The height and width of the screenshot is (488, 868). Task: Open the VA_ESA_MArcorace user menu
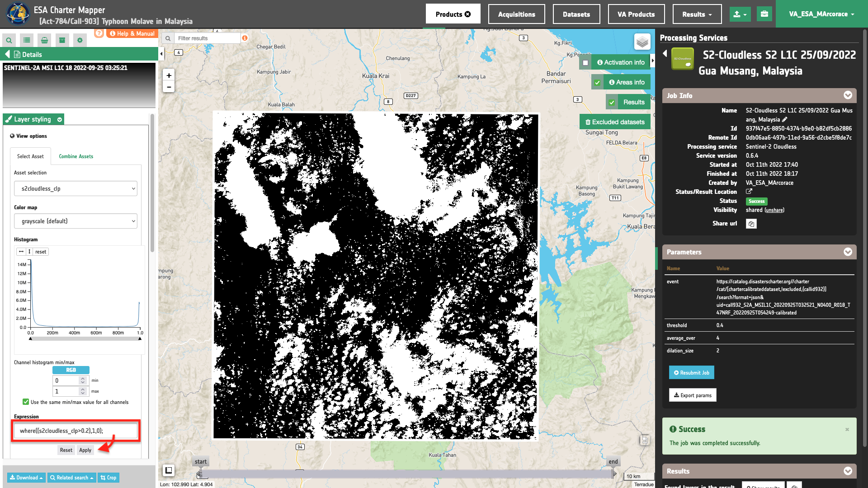[x=821, y=14]
